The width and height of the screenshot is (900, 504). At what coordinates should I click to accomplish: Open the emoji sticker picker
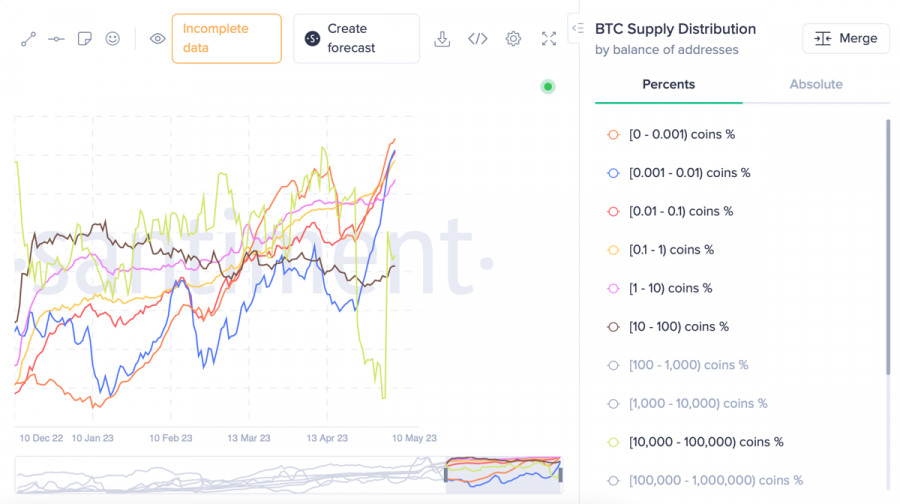pyautogui.click(x=113, y=39)
